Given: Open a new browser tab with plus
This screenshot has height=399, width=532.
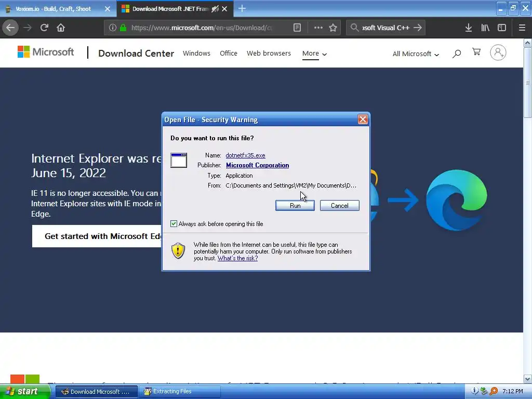Looking at the screenshot, I should 242,8.
